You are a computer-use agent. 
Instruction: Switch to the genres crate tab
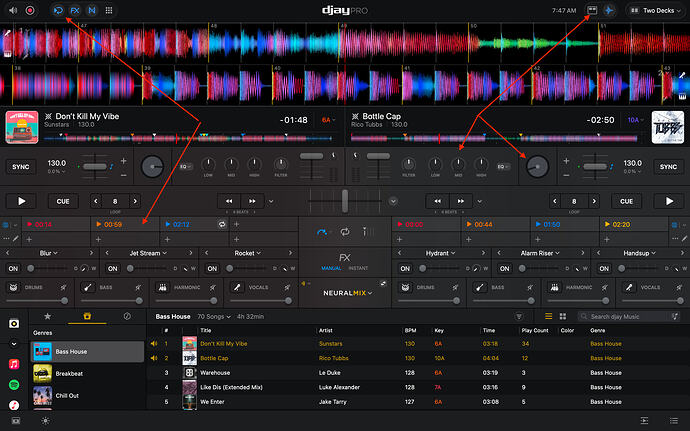click(87, 316)
